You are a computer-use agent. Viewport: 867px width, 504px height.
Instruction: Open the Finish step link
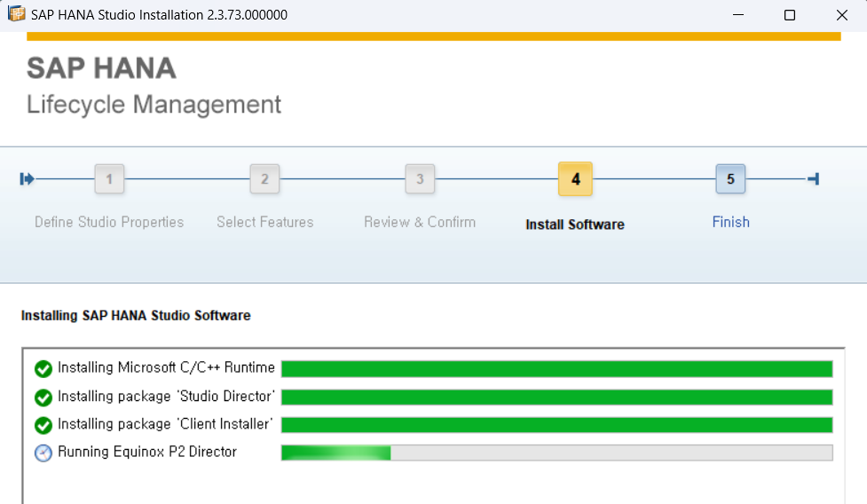coord(731,222)
